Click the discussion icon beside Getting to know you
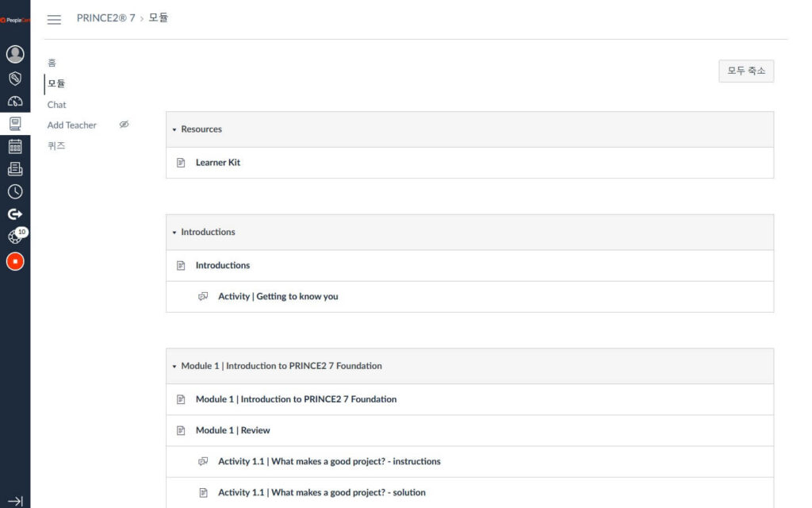 pyautogui.click(x=203, y=297)
